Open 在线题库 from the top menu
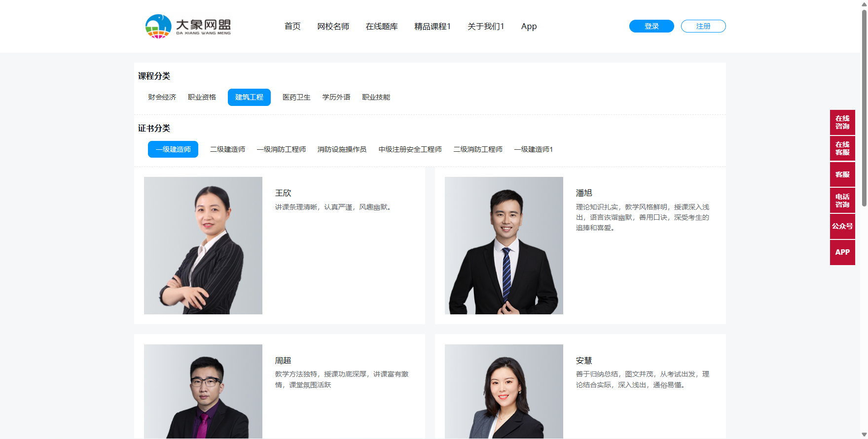Image resolution: width=868 pixels, height=439 pixels. tap(381, 27)
